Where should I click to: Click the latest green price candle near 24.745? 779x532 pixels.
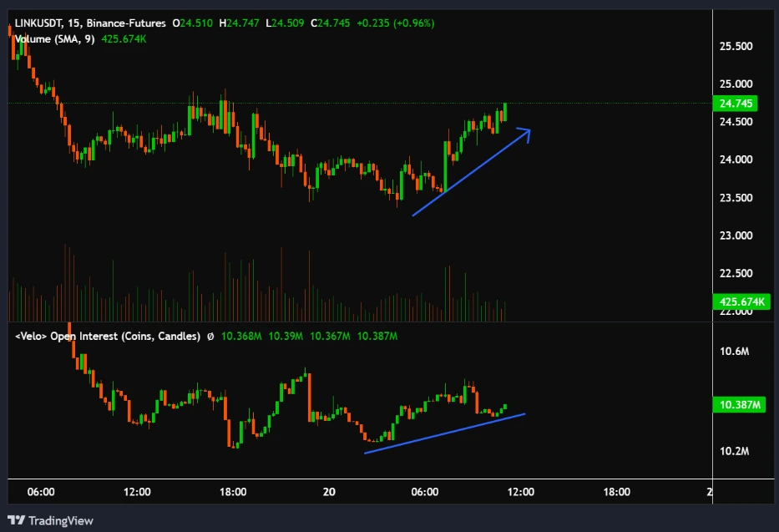click(505, 112)
